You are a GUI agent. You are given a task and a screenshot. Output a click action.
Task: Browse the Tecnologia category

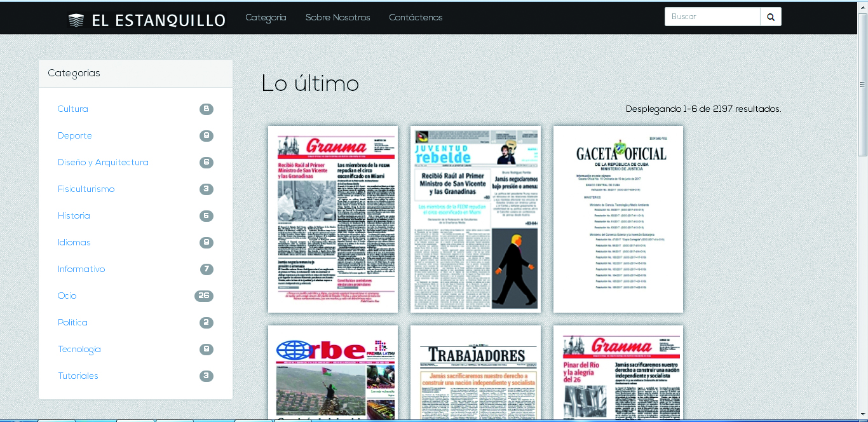click(x=79, y=349)
